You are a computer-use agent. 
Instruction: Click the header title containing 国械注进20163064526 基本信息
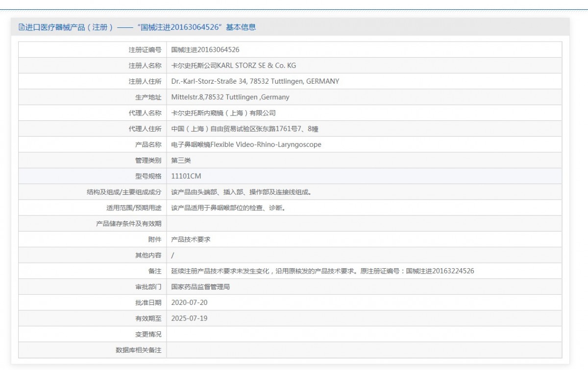coord(137,27)
